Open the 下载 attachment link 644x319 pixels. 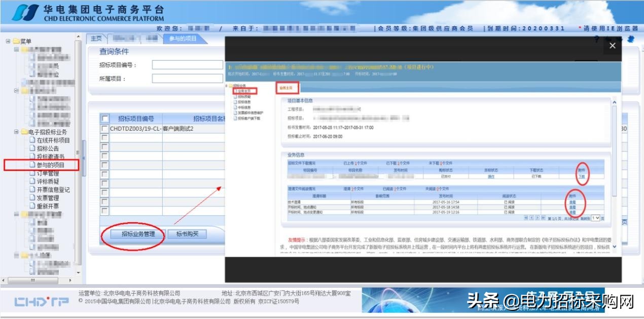[x=582, y=177]
